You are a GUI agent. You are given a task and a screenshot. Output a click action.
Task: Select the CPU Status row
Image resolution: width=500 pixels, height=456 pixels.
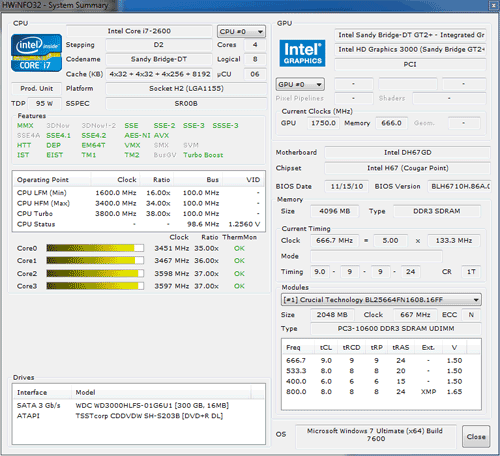tap(139, 224)
